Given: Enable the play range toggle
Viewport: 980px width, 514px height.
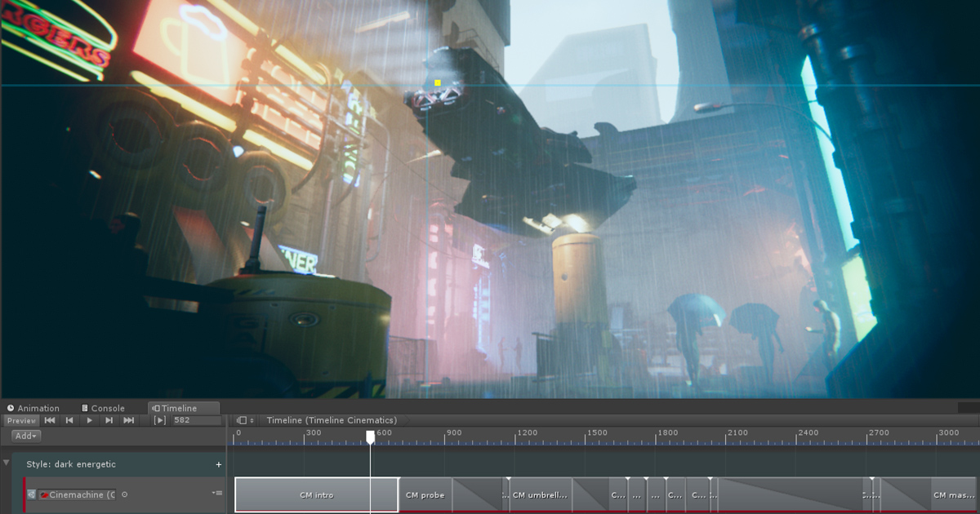Looking at the screenshot, I should 160,420.
